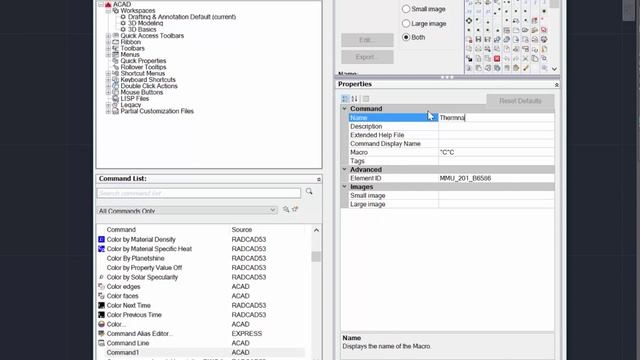Click the Name property value field
This screenshot has height=360, width=640.
tap(496, 118)
